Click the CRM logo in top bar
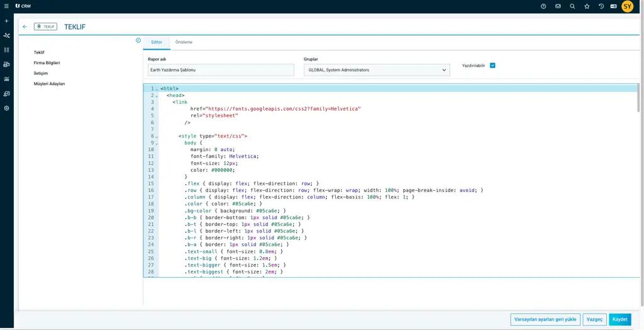Image resolution: width=644 pixels, height=330 pixels. (x=23, y=6)
